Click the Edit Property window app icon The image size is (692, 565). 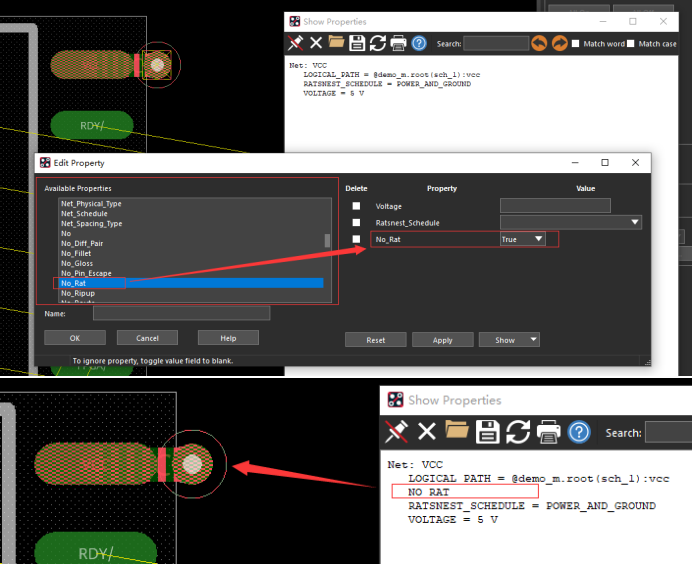(45, 162)
